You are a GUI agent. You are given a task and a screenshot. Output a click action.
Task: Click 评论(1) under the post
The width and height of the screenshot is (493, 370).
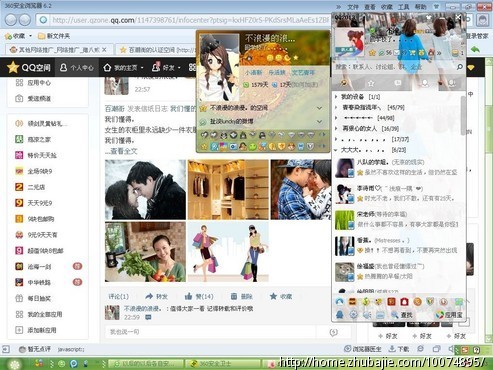click(118, 296)
